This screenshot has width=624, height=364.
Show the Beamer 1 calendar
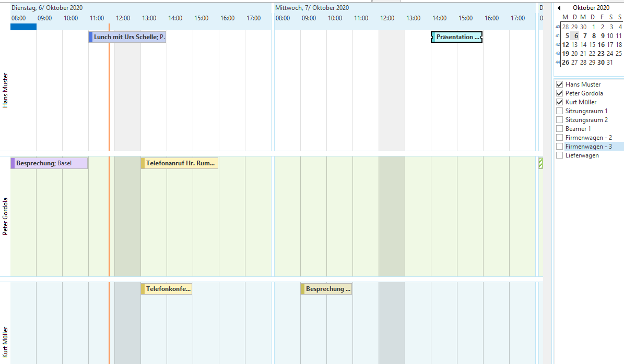point(559,128)
